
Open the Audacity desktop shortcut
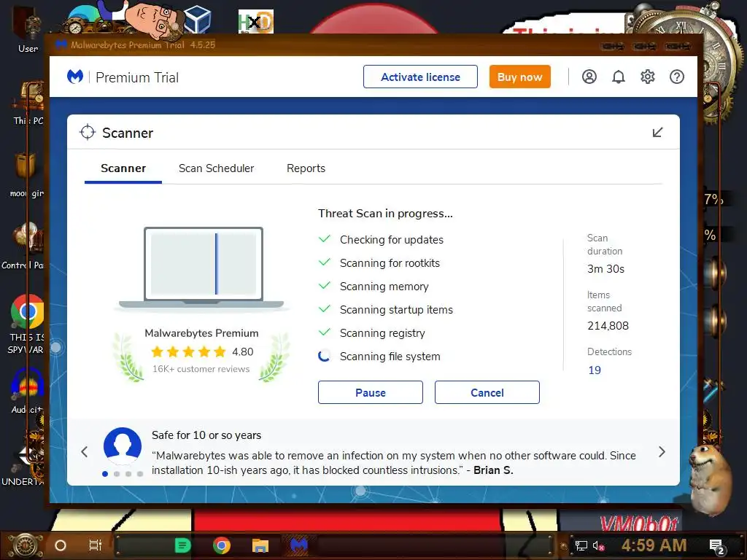tap(27, 391)
